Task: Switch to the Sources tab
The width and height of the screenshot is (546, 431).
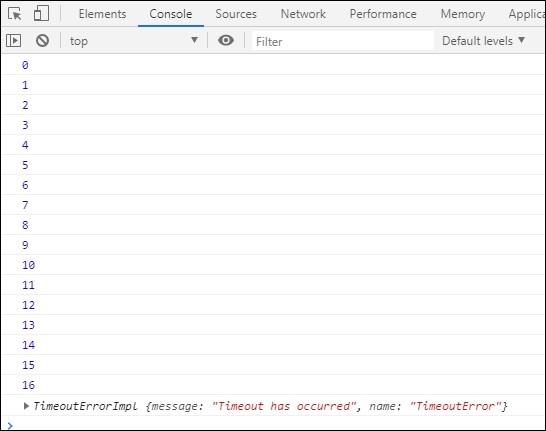Action: (x=236, y=14)
